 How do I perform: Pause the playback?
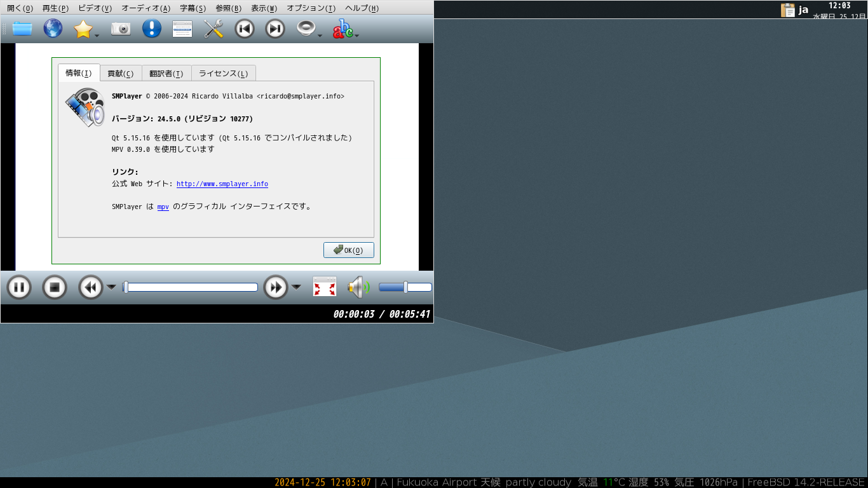click(x=19, y=288)
